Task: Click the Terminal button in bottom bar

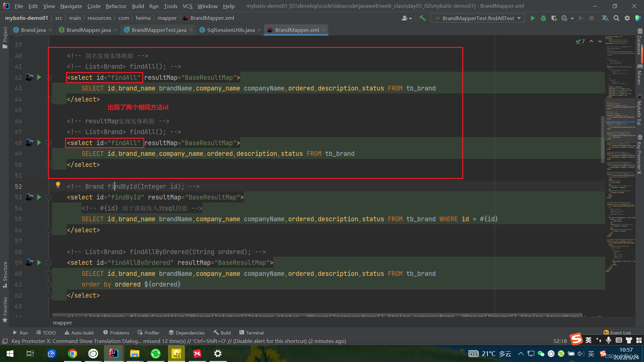Action: point(251,333)
